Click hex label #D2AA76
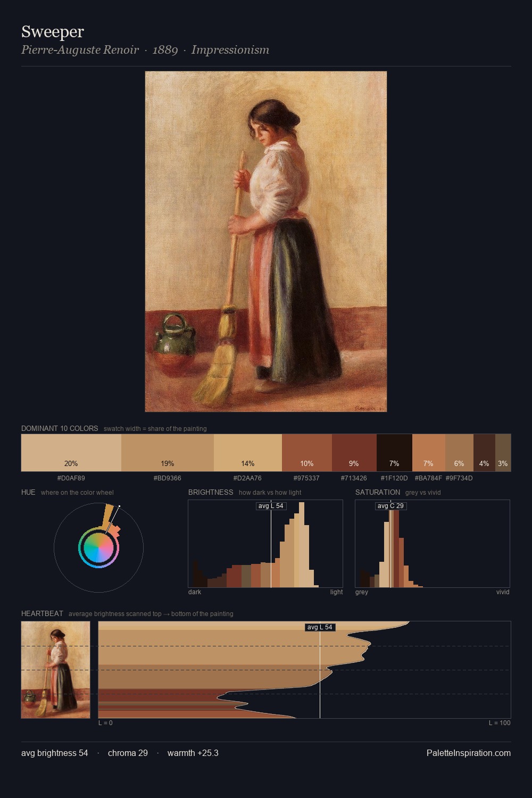532x798 pixels. [x=248, y=478]
